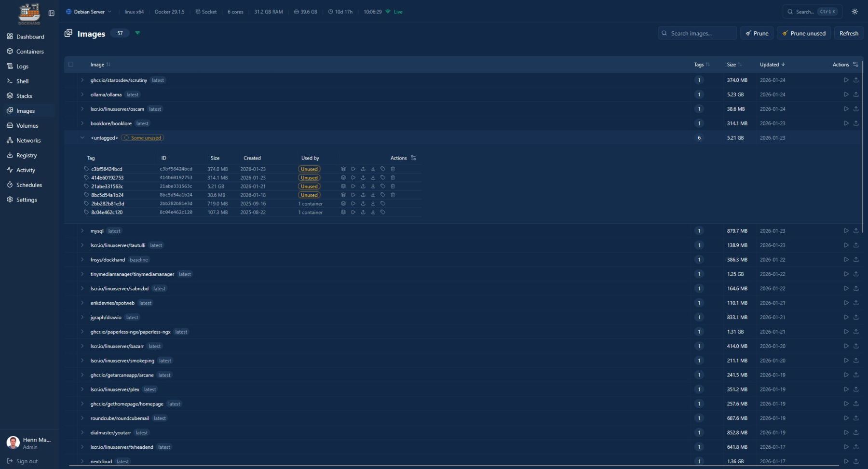868x469 pixels.
Task: Toggle light/dark theme with sun icon
Action: tap(854, 12)
